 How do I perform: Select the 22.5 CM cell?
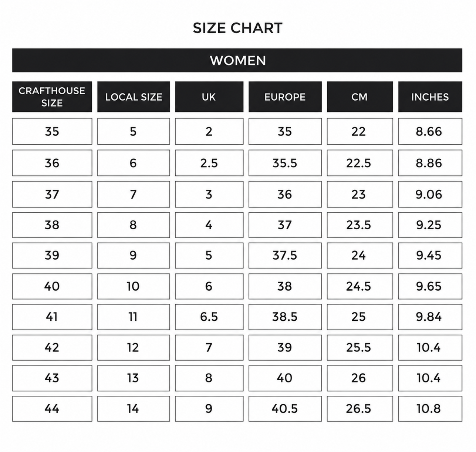coord(360,163)
